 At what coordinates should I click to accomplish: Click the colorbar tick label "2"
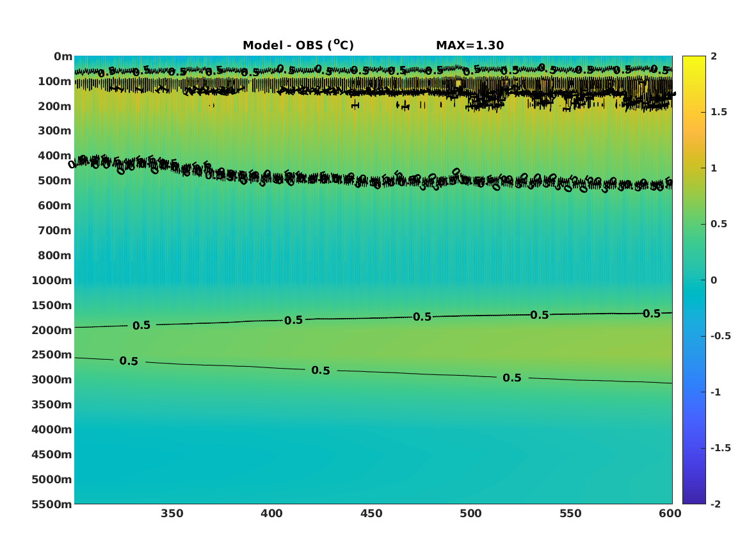(x=714, y=56)
